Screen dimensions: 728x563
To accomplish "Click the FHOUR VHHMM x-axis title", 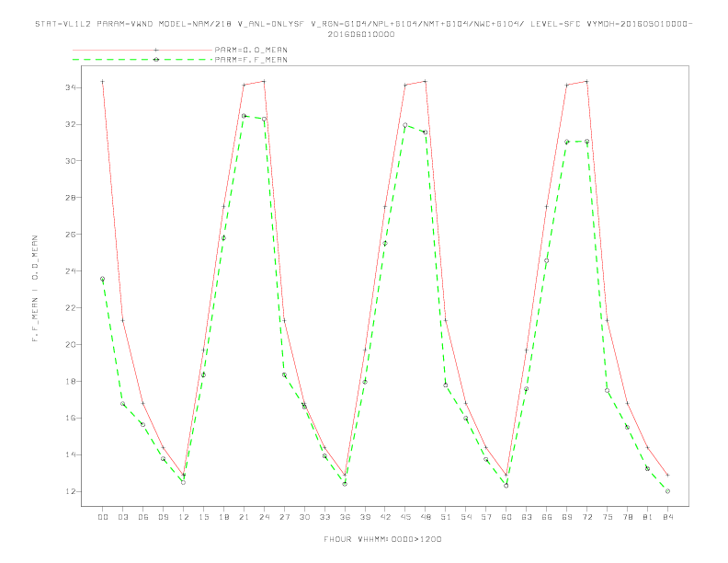I will (x=382, y=539).
